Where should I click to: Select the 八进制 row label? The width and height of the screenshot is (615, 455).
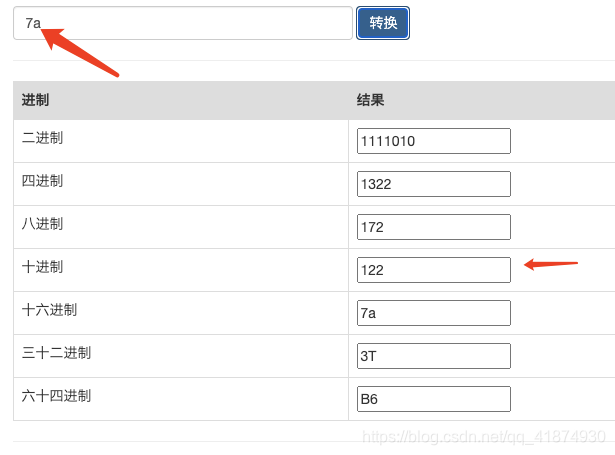pyautogui.click(x=42, y=224)
